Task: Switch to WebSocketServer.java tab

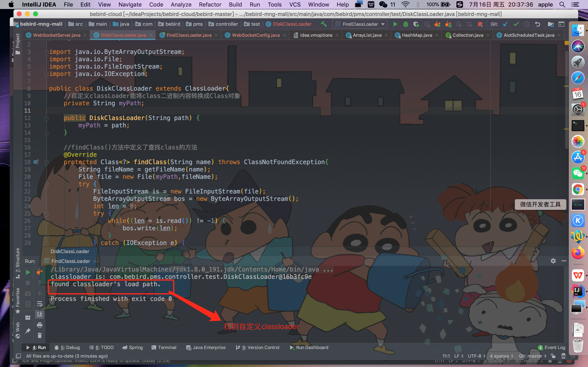Action: click(57, 35)
